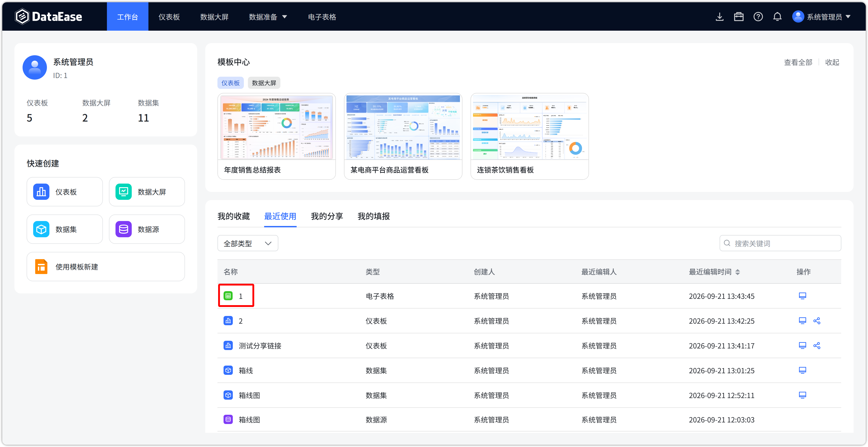Screen dimensions: 868x447
Task: Click the search magnifier icon
Action: click(727, 243)
